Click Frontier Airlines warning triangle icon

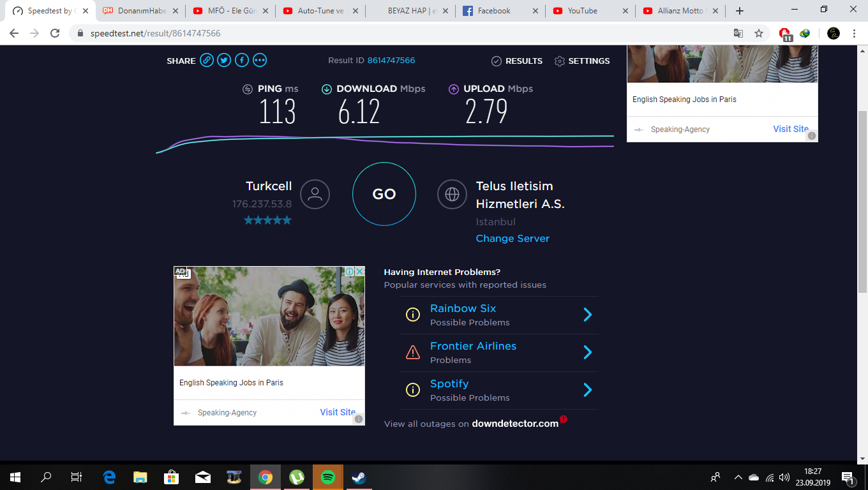413,352
